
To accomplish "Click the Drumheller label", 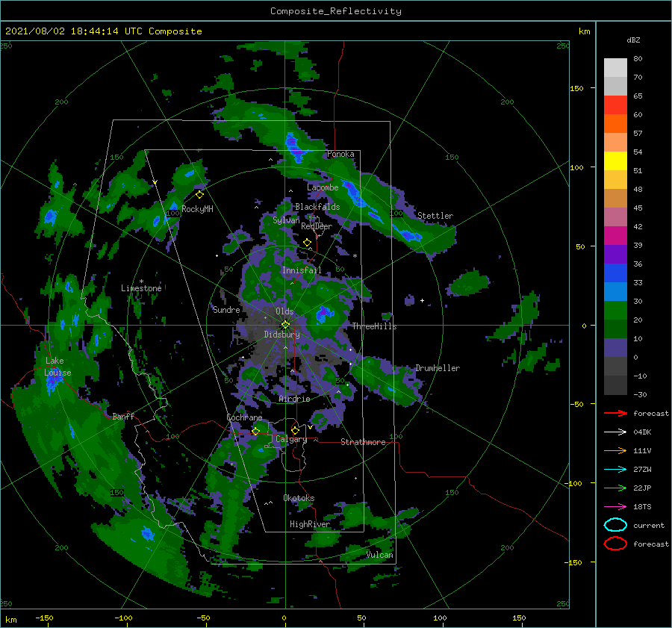I will 438,368.
